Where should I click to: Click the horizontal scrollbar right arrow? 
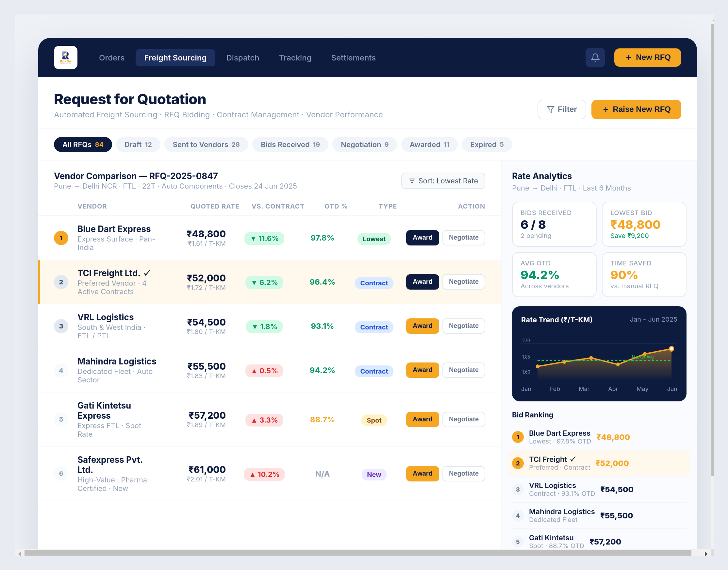coord(705,553)
